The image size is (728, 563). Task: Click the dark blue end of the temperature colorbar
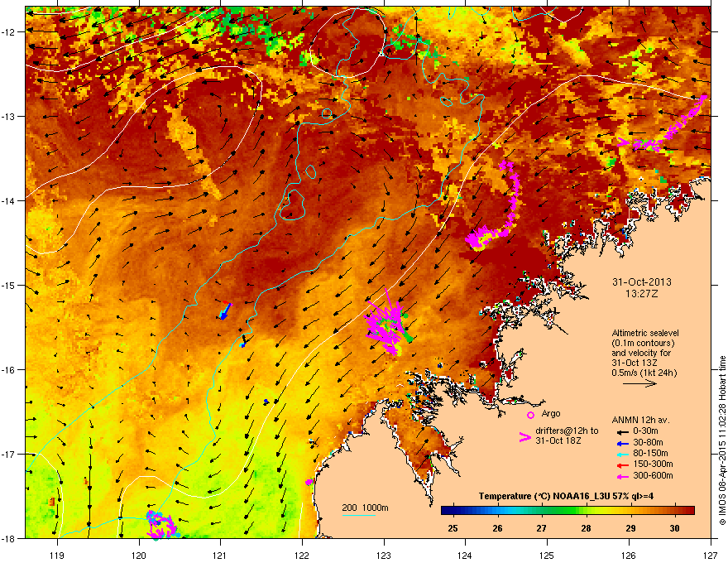[x=448, y=510]
